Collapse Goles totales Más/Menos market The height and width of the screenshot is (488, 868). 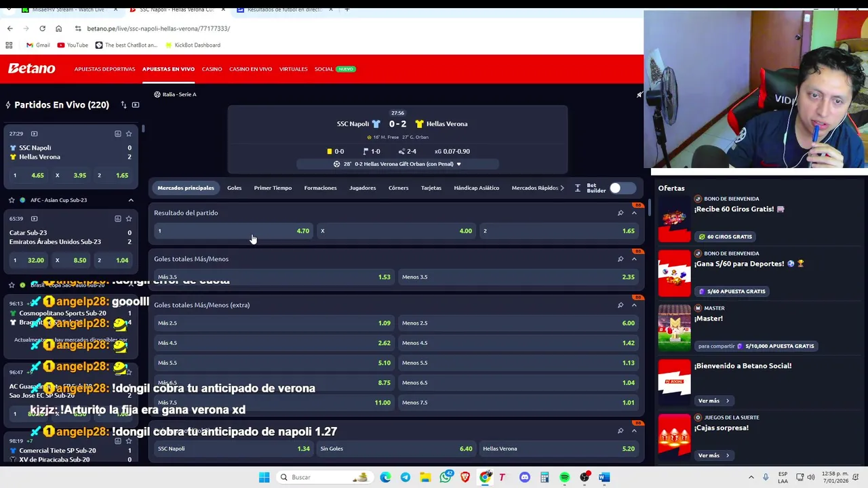click(x=634, y=259)
